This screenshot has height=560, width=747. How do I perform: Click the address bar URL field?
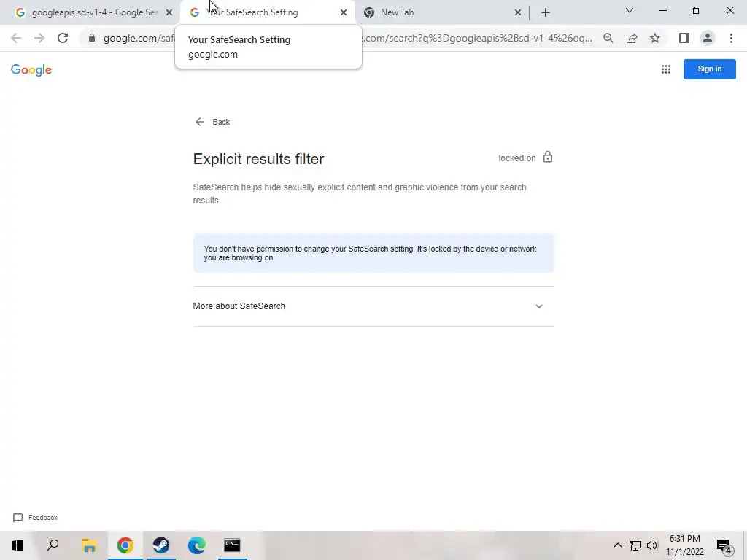click(x=348, y=38)
